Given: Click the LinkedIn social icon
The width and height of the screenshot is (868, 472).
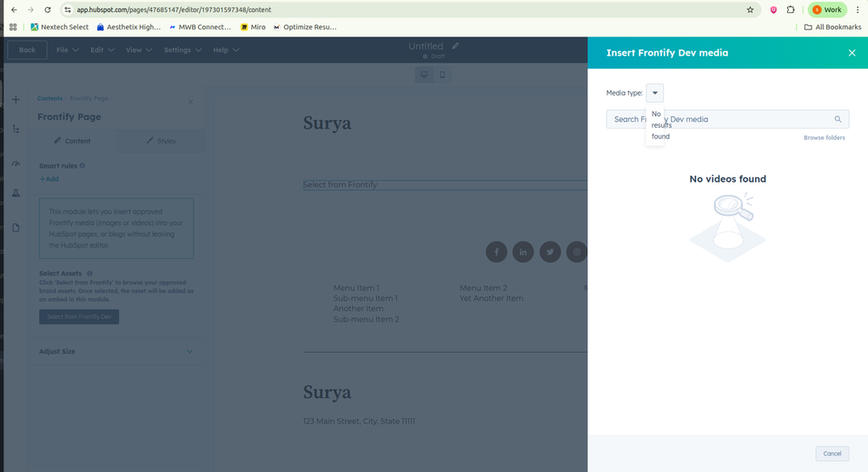Looking at the screenshot, I should point(523,252).
